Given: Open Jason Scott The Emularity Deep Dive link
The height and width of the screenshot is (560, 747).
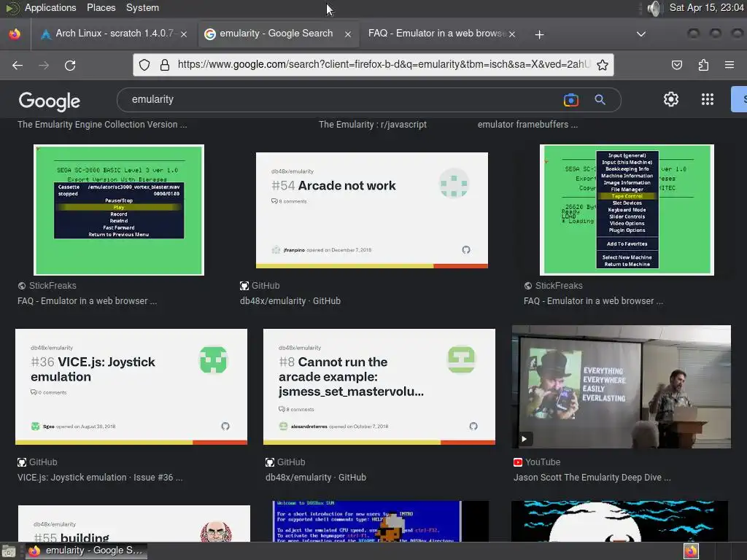Looking at the screenshot, I should [592, 477].
